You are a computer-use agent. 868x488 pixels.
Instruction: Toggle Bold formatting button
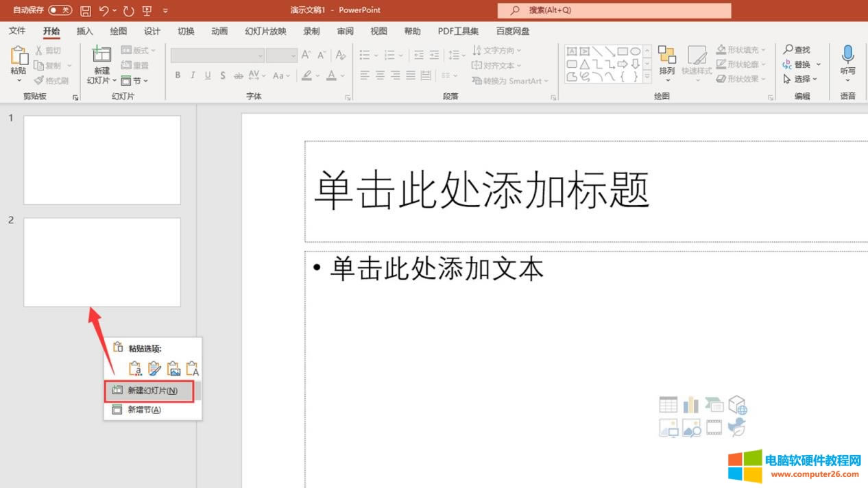(x=178, y=75)
